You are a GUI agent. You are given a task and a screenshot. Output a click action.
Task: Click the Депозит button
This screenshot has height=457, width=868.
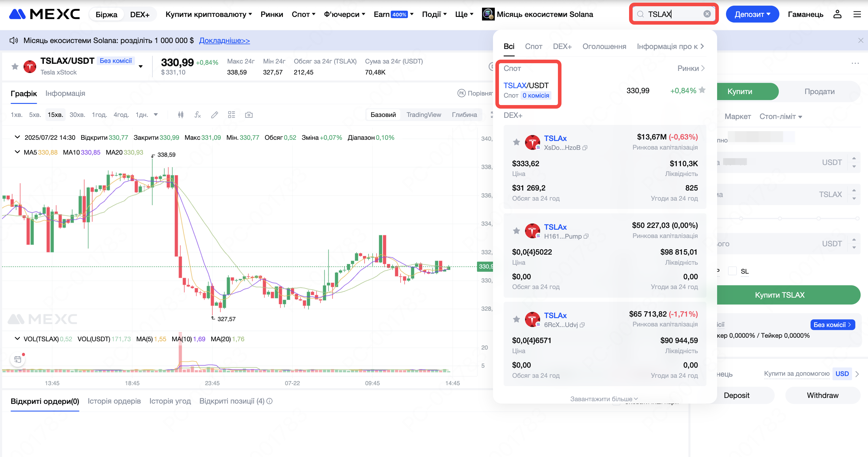click(752, 14)
